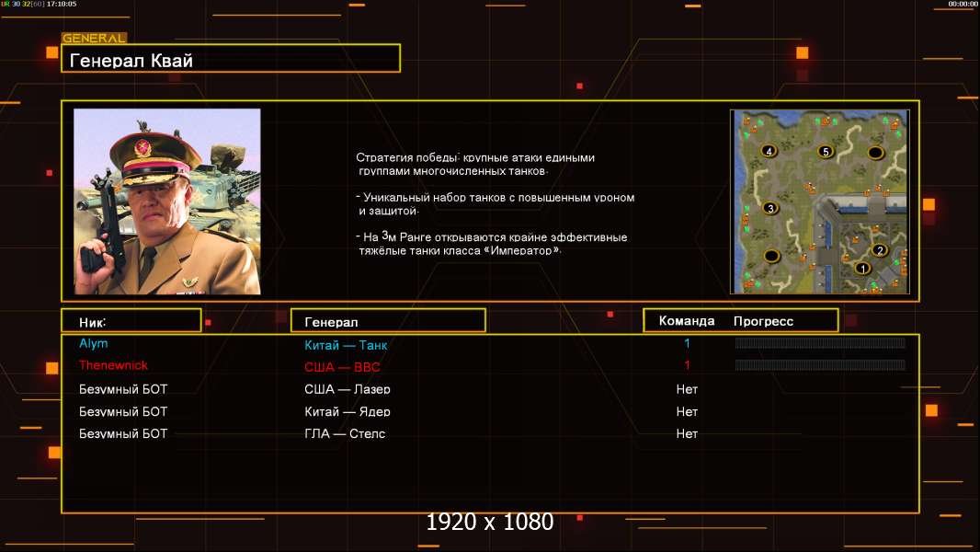Click 'Китай — Танк' general entry
The image size is (980, 552).
click(346, 345)
